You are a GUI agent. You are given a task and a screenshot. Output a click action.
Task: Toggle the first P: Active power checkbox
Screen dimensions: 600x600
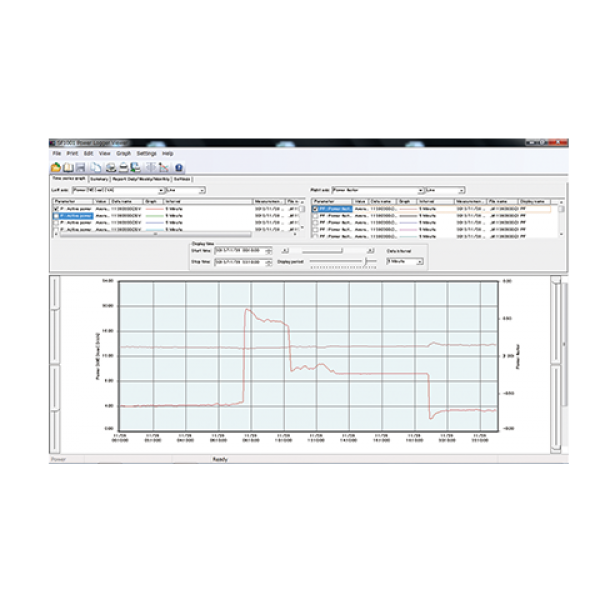coord(55,208)
